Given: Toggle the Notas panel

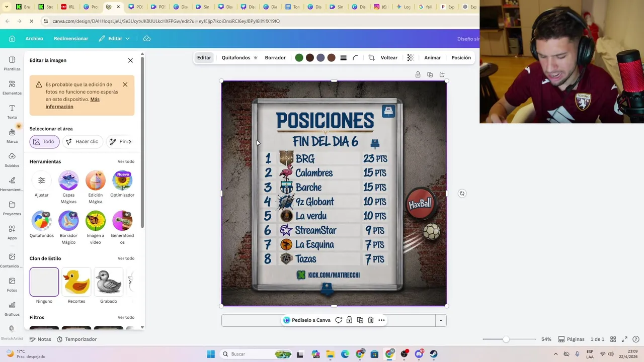Looking at the screenshot, I should point(40,339).
